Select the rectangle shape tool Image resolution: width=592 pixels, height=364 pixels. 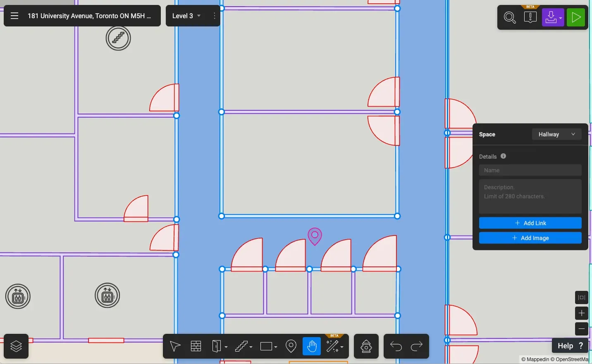pos(266,346)
